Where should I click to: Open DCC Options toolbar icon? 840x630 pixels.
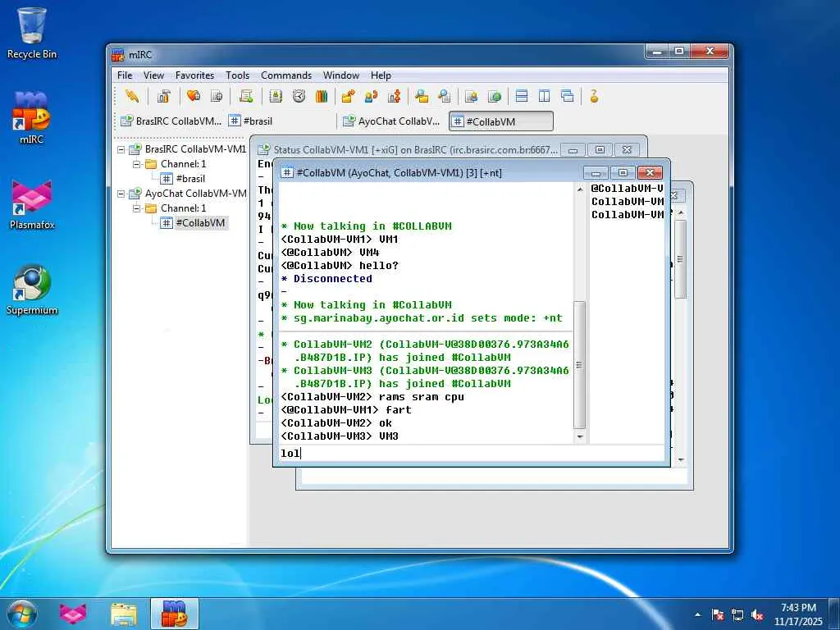[x=395, y=97]
